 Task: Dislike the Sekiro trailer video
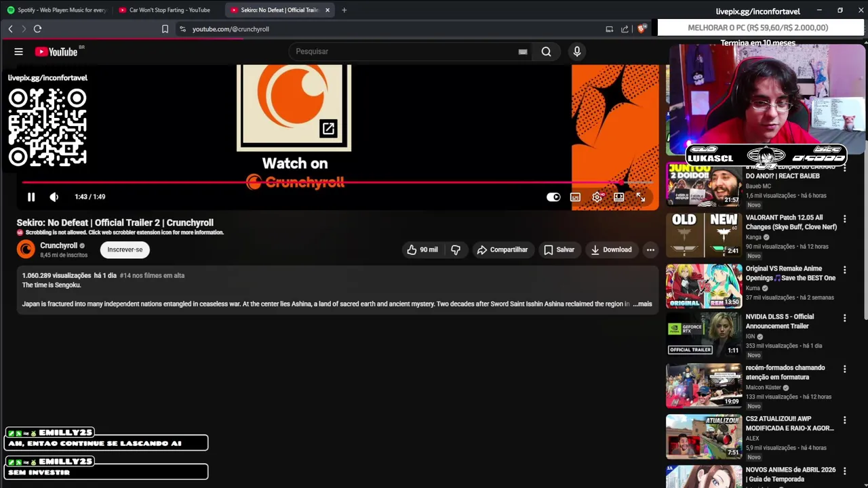[456, 249]
